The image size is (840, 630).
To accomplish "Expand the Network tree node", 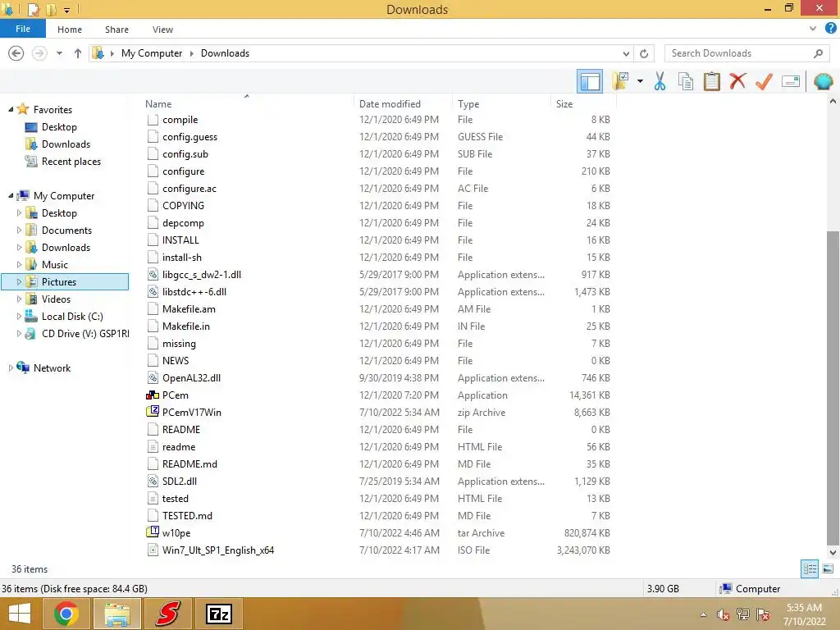I will tap(11, 368).
